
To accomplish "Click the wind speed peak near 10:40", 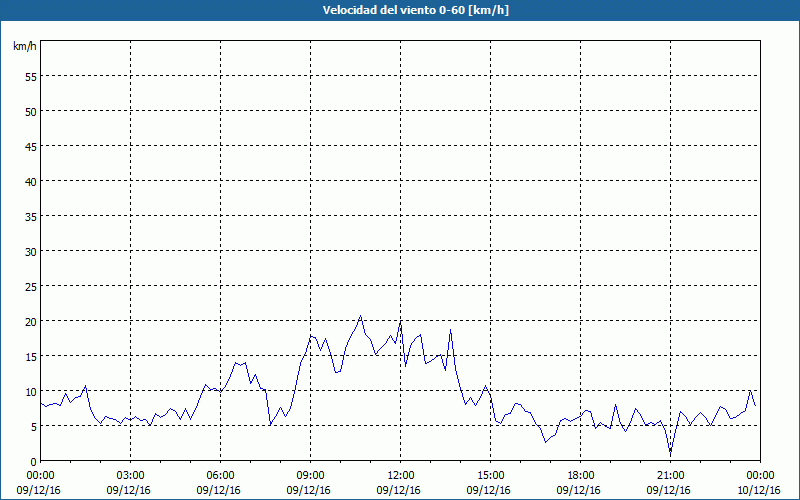I will [360, 316].
